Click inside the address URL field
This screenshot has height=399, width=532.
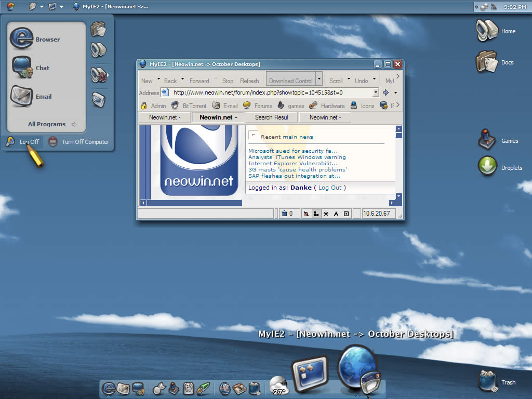(x=270, y=92)
